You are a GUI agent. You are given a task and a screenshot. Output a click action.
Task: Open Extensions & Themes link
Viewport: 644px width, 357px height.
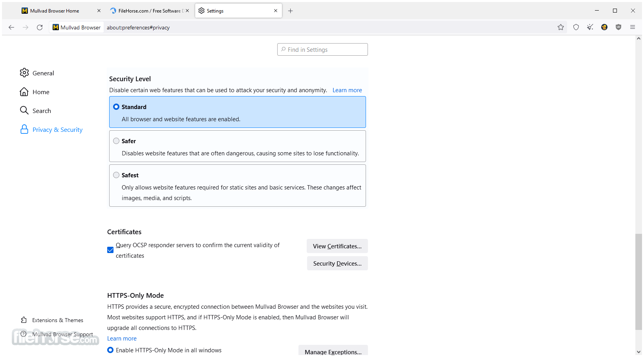tap(58, 320)
